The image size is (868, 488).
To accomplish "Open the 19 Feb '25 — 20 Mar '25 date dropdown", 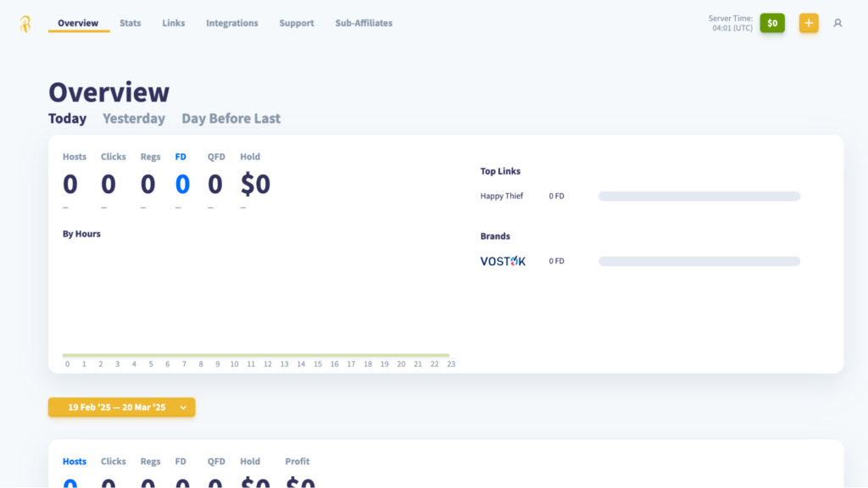I will point(122,408).
